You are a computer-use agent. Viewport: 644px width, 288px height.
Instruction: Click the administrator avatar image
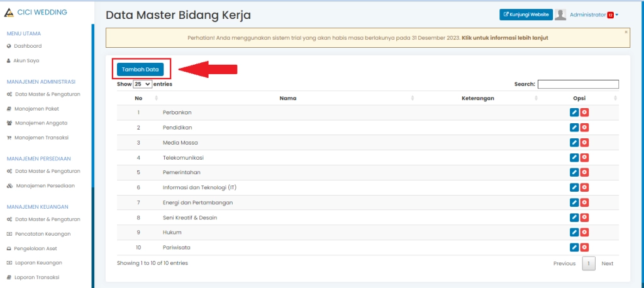tap(560, 14)
